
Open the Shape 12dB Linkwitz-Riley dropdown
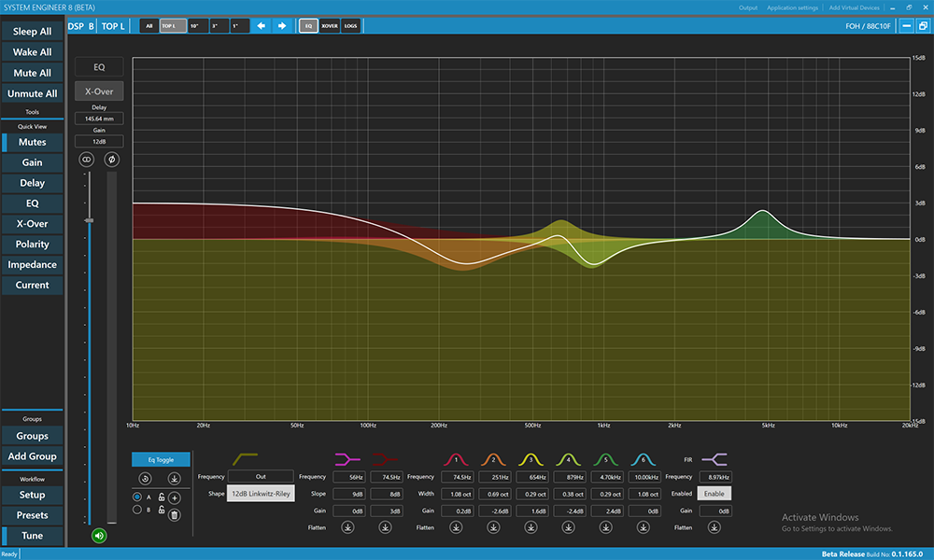click(261, 493)
